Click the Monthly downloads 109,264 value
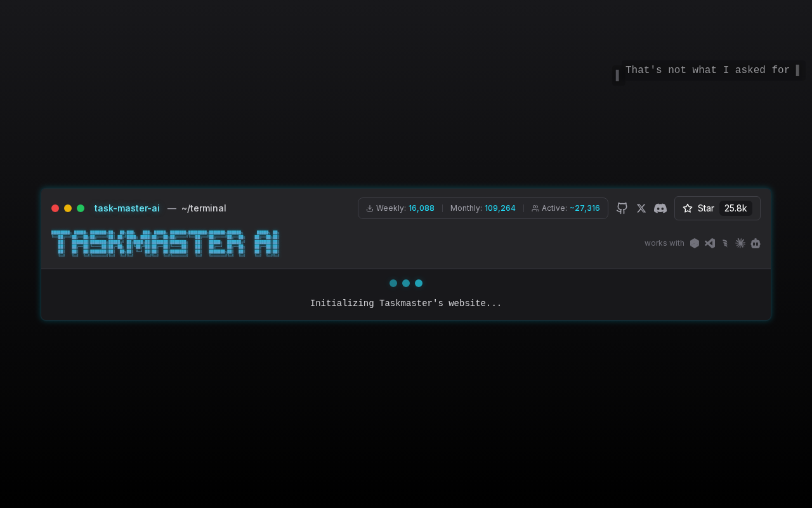 coord(499,208)
